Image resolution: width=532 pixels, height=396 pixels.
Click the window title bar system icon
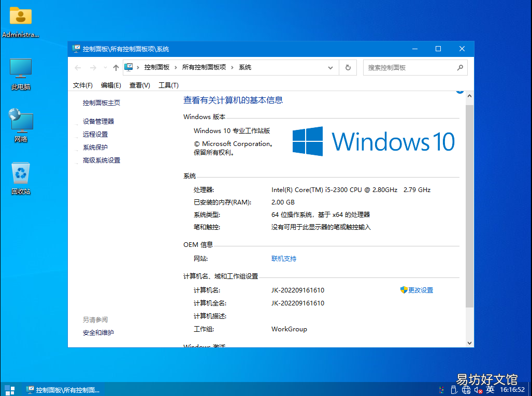tap(76, 49)
